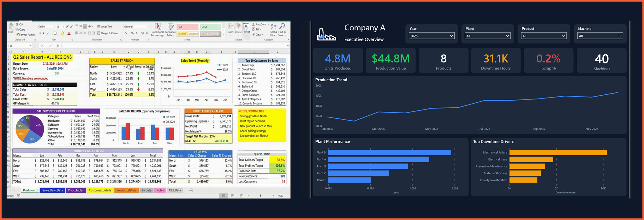Image resolution: width=644 pixels, height=220 pixels.
Task: Open the Machine filter dropdown
Action: point(600,36)
